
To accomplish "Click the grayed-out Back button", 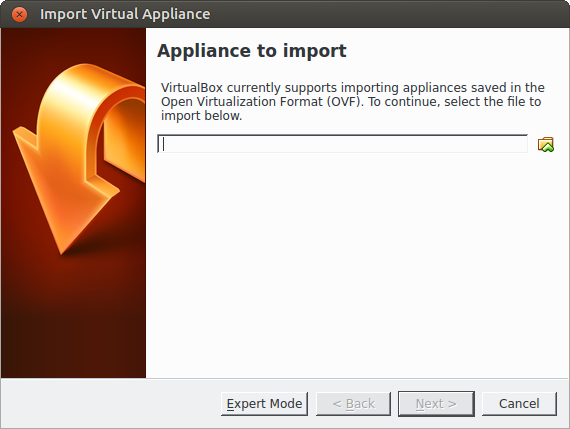I will coord(353,404).
